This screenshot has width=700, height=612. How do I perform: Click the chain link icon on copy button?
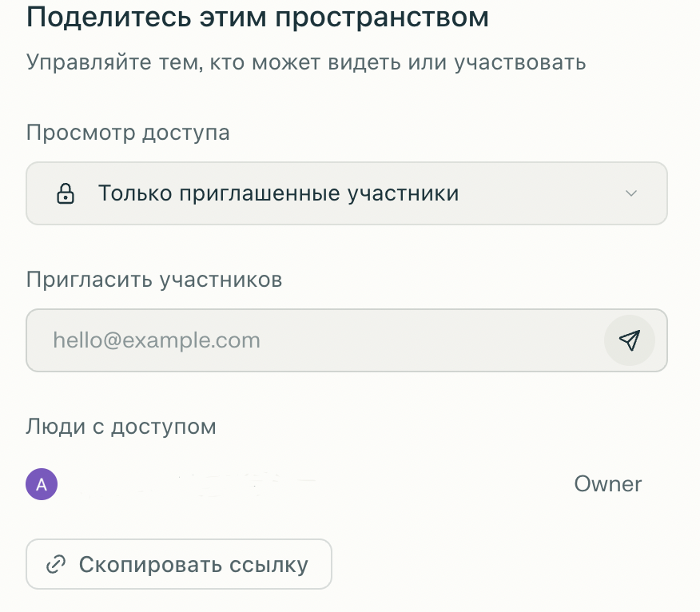pos(56,565)
